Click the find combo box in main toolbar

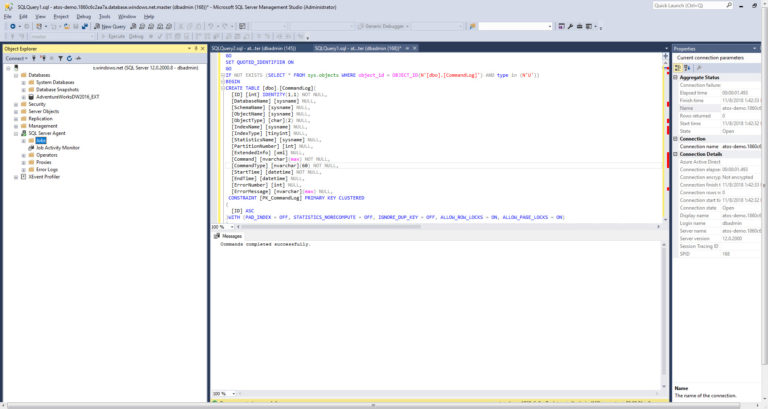click(x=515, y=26)
